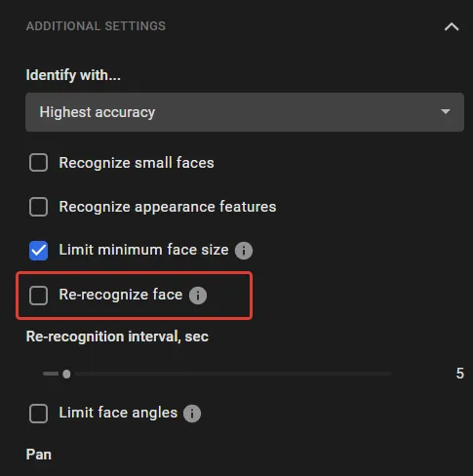Image resolution: width=473 pixels, height=476 pixels.
Task: Click the Limit minimum face size label
Action: (x=143, y=250)
